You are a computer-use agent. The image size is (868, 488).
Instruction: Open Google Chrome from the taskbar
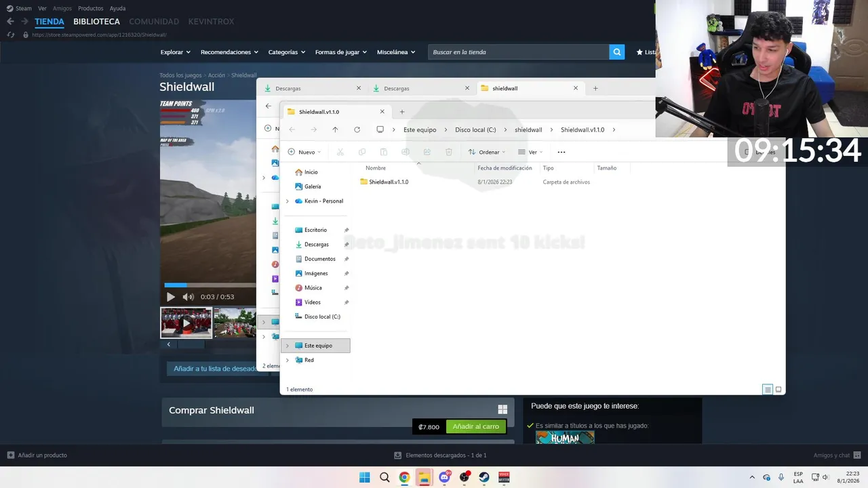tap(404, 477)
